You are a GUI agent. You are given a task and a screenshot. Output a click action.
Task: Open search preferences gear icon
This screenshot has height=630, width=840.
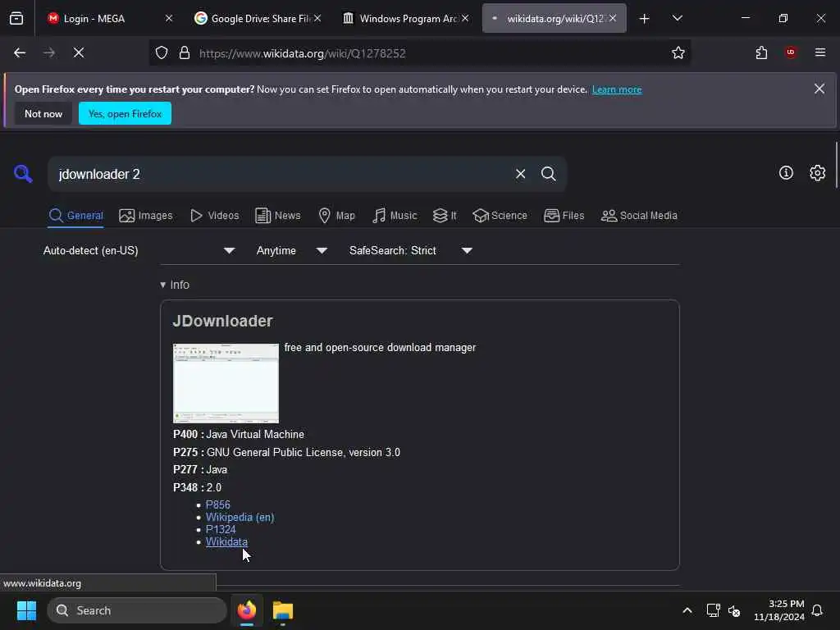(818, 173)
